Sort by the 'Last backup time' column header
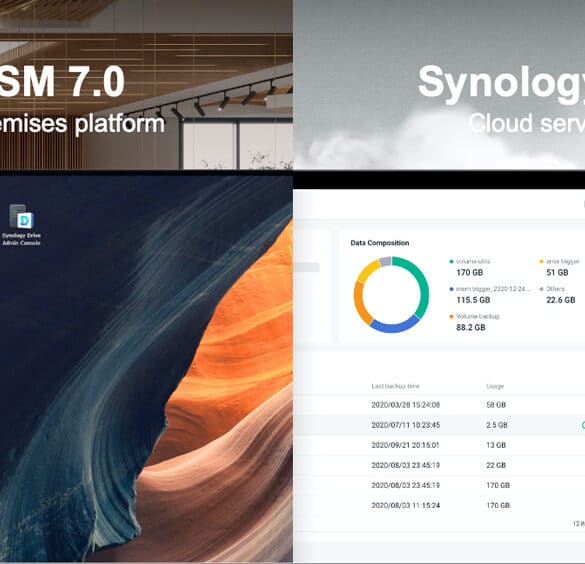The height and width of the screenshot is (564, 585). click(395, 386)
